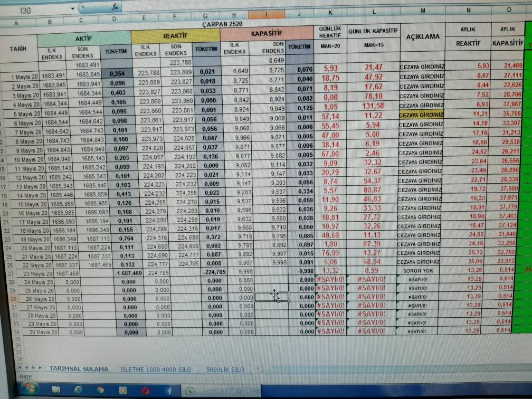Screen dimensions: 532x399
Task: Switch to the TARIMSAL SULAMA sheet tab
Action: click(x=79, y=369)
